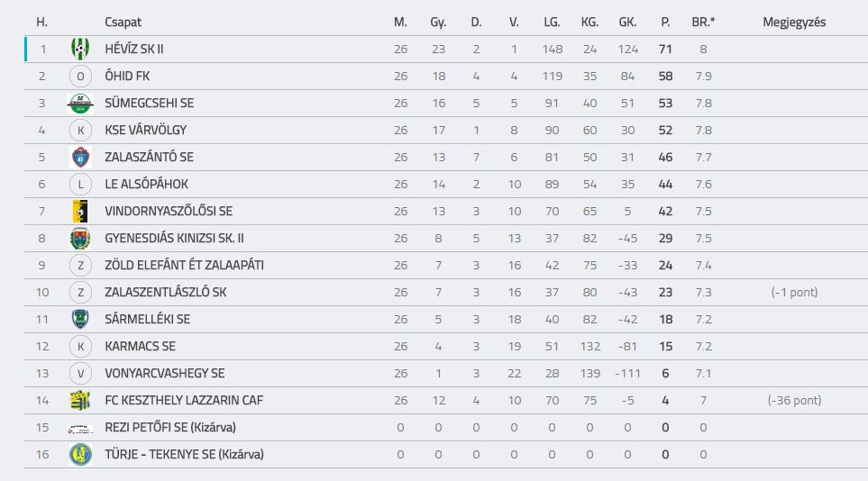Click the Hévíz SK II team crest
The width and height of the screenshot is (868, 481).
(x=80, y=49)
